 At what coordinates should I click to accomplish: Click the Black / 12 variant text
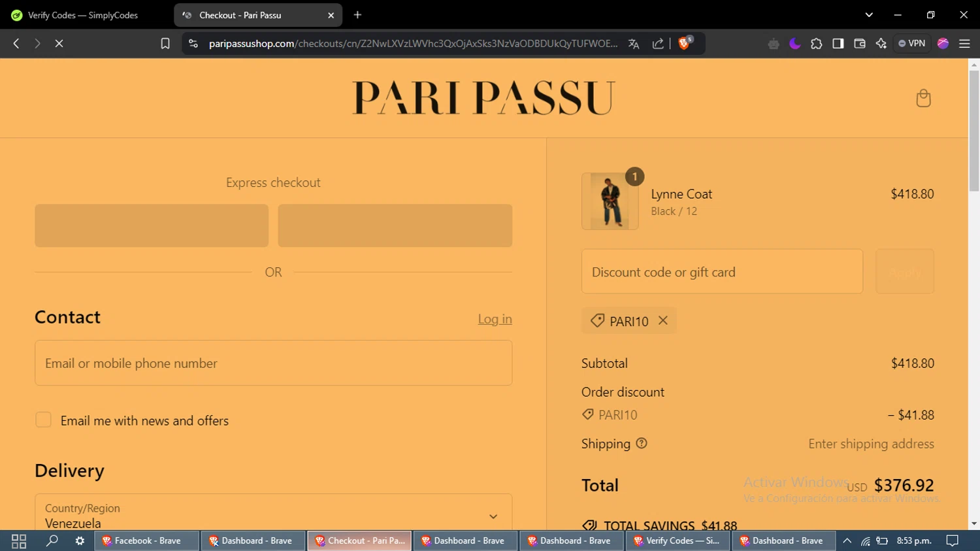674,211
